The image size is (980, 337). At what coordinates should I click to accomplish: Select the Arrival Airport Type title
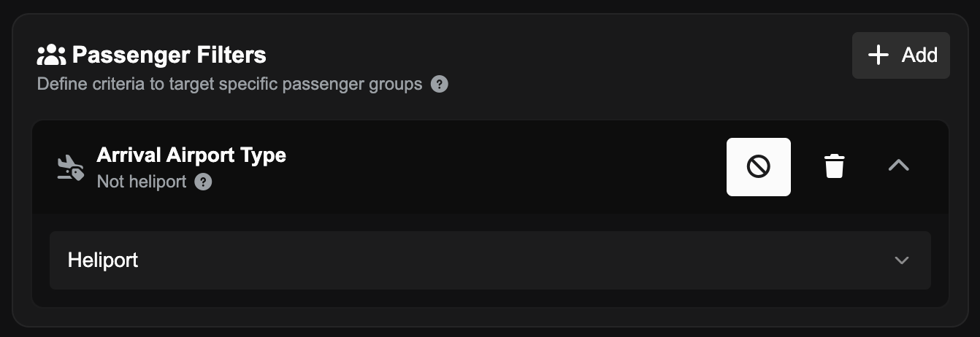[191, 155]
